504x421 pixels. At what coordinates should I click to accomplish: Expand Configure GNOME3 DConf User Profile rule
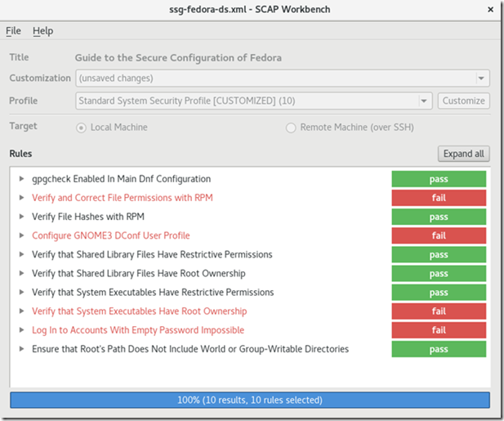point(21,235)
